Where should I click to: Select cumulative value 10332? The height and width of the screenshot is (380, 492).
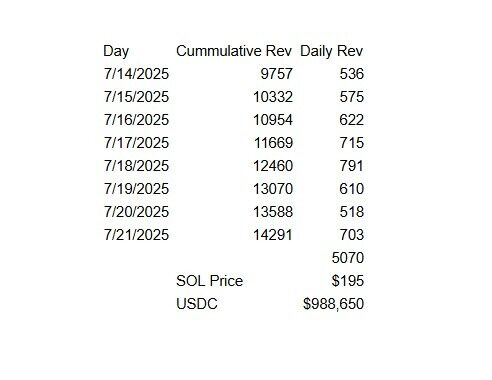point(273,97)
